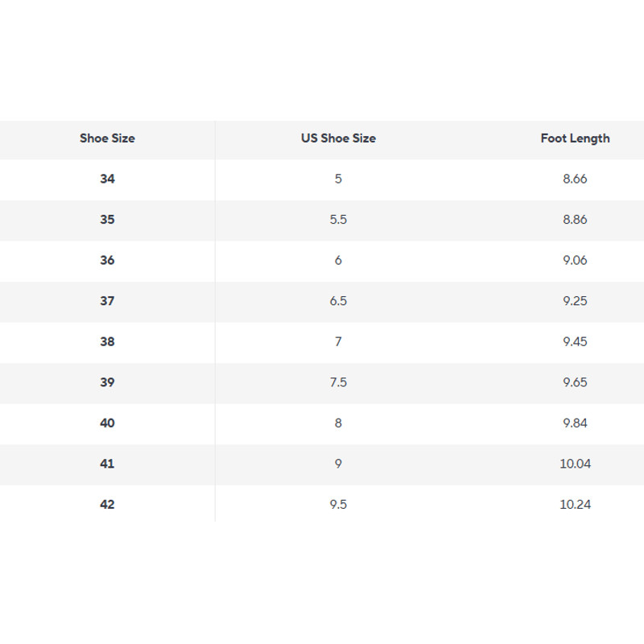Select shoe size 35 cell
The width and height of the screenshot is (644, 644).
(x=107, y=220)
